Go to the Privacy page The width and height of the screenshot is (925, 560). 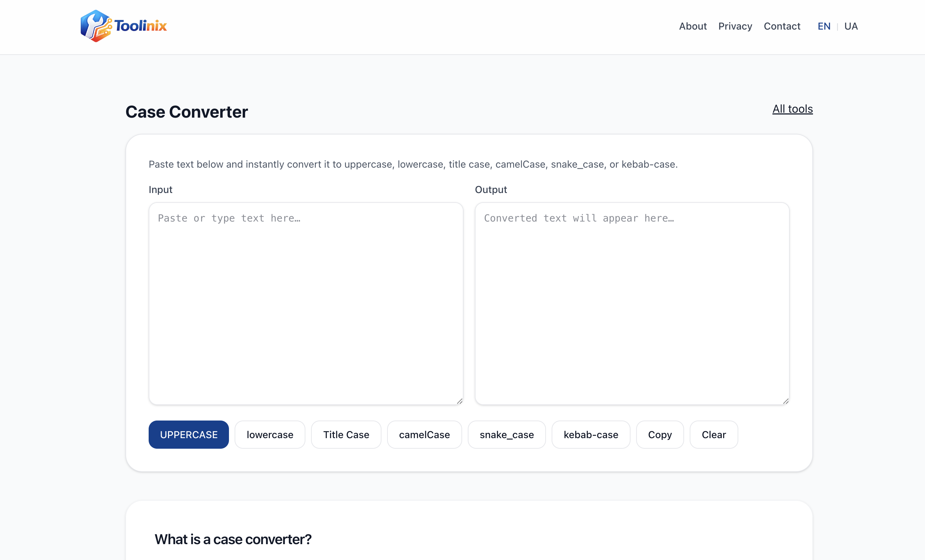point(735,26)
